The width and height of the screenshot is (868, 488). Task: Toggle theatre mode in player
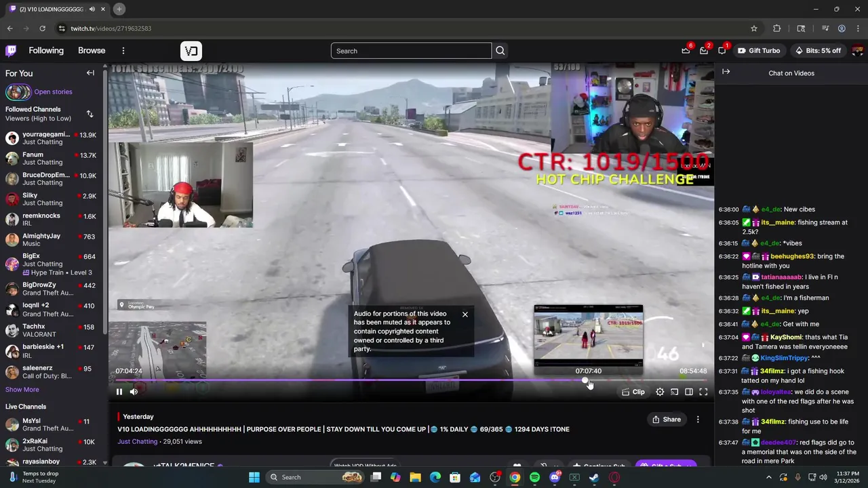pyautogui.click(x=689, y=392)
